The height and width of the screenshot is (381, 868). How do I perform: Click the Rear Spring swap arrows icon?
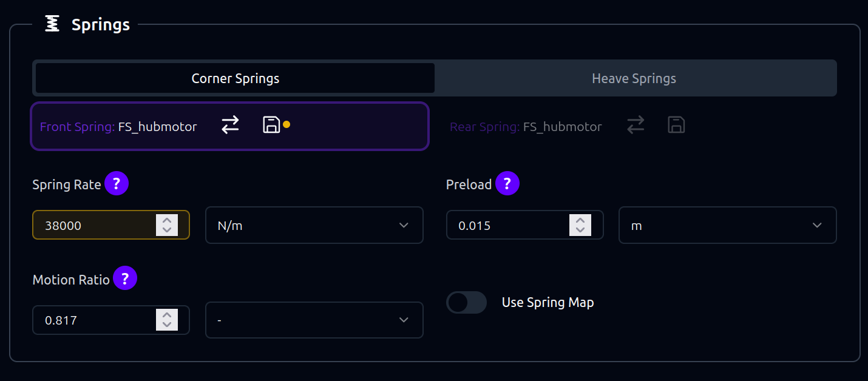coord(636,126)
